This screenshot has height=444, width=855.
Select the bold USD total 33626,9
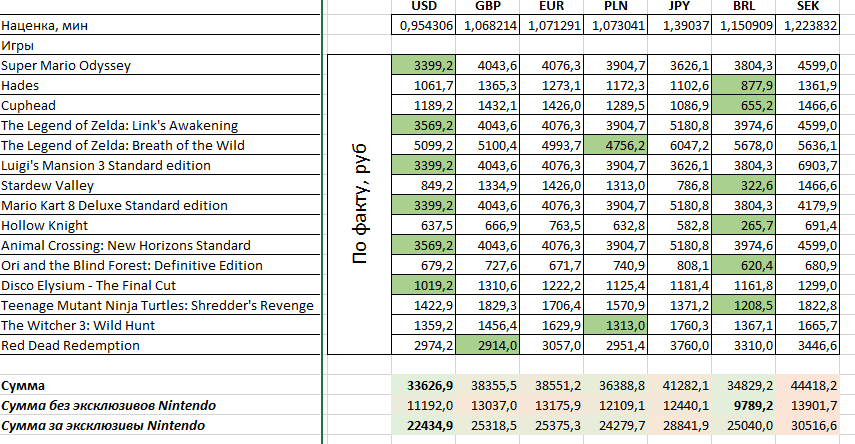(424, 386)
